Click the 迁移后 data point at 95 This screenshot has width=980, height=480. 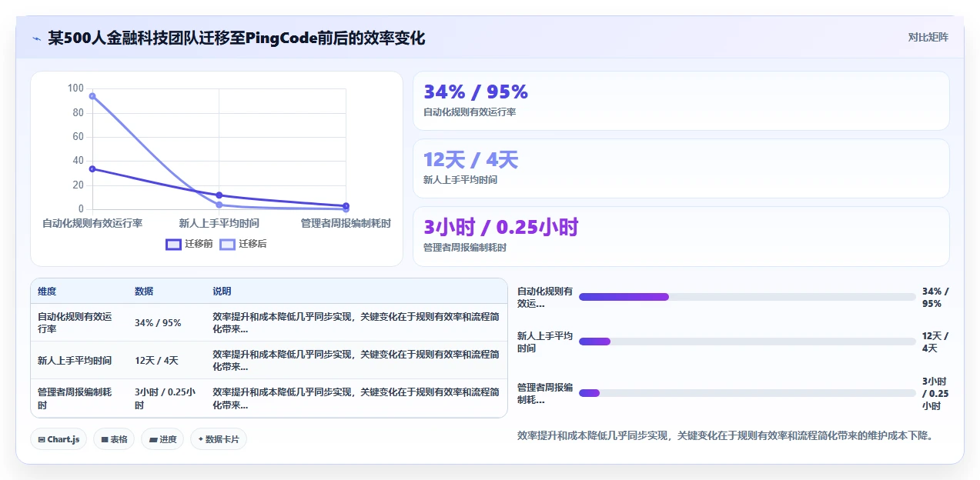(x=92, y=96)
